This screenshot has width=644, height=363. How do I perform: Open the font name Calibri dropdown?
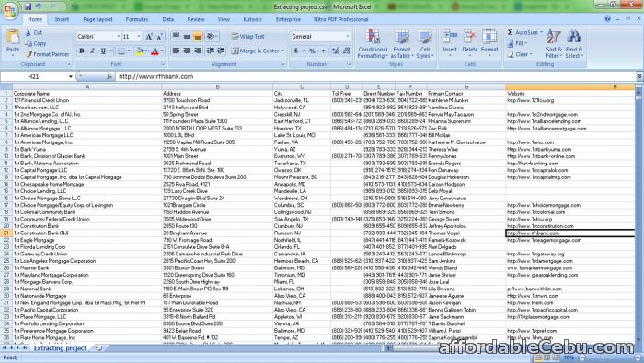(x=119, y=37)
